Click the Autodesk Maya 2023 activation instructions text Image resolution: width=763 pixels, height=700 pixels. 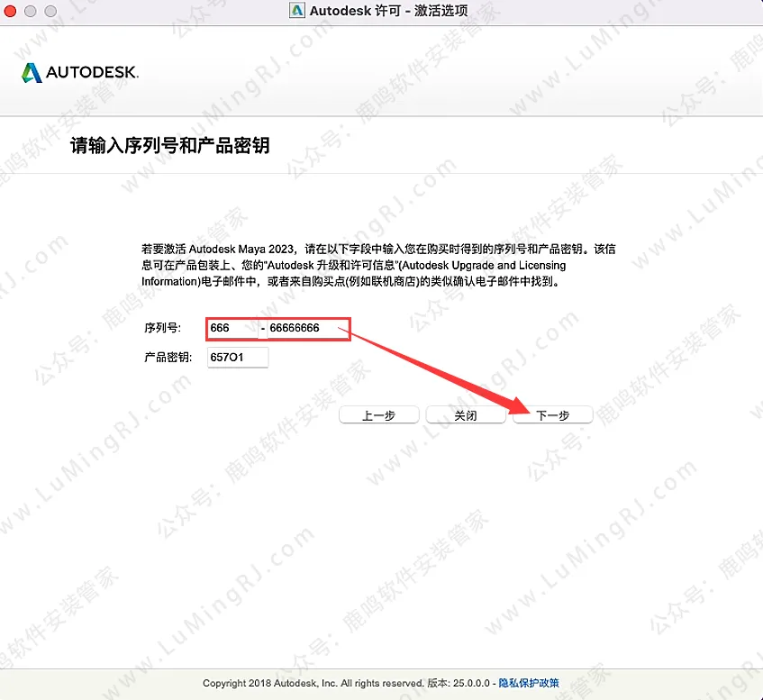point(378,265)
